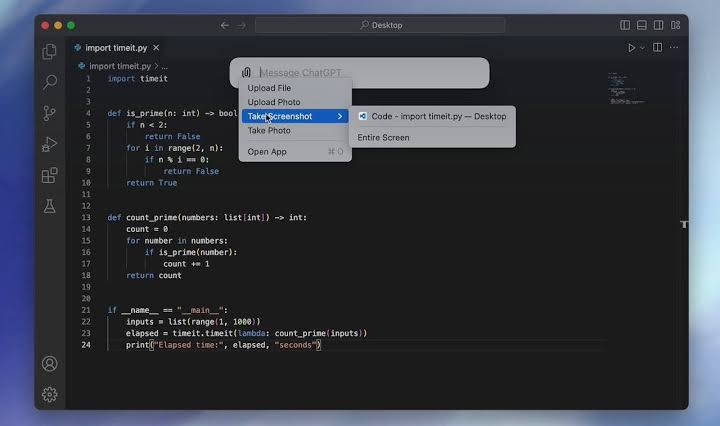Open the Explorer view in the activity bar

[49, 52]
